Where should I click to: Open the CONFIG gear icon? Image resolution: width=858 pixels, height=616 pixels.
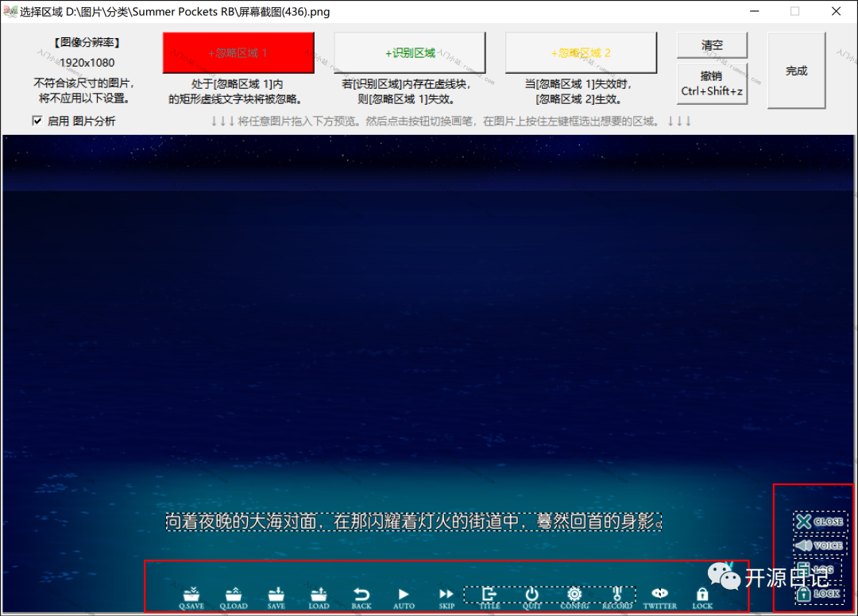pyautogui.click(x=574, y=595)
